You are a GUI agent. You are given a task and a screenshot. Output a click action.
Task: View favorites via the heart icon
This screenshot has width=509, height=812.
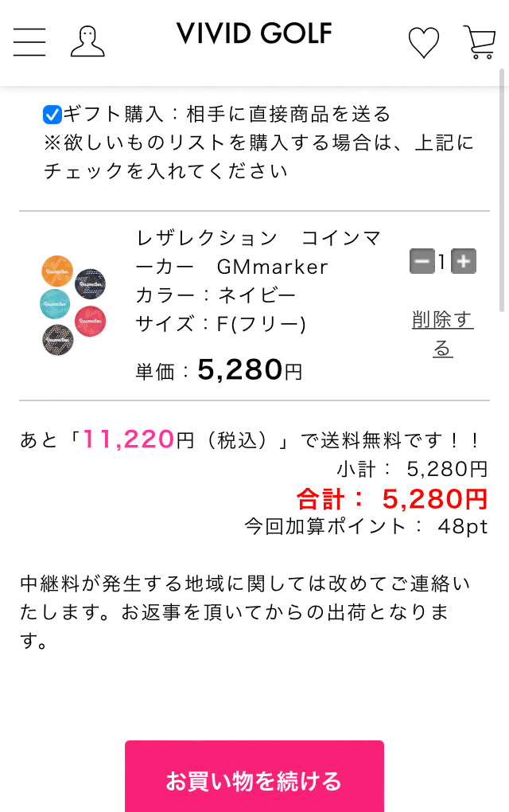coord(424,42)
